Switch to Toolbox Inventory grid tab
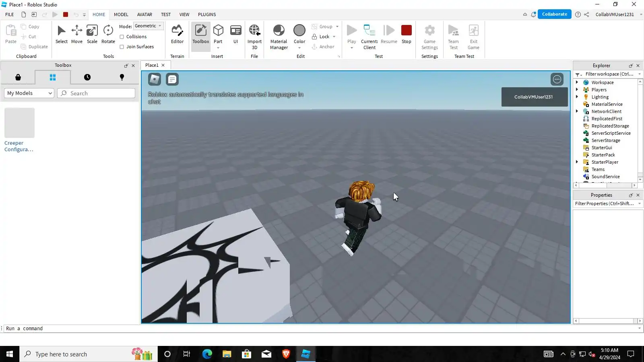This screenshot has width=644, height=362. click(x=53, y=77)
